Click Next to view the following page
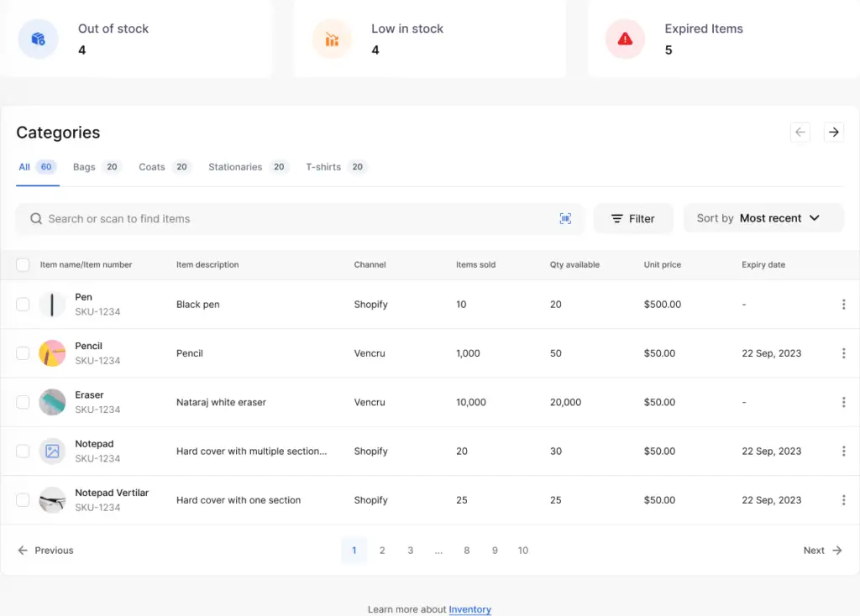 pyautogui.click(x=821, y=550)
